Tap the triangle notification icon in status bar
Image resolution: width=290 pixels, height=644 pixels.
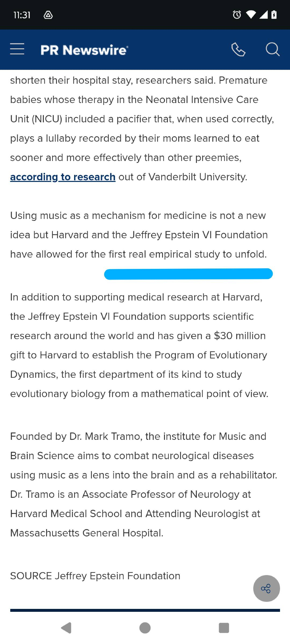tap(48, 15)
